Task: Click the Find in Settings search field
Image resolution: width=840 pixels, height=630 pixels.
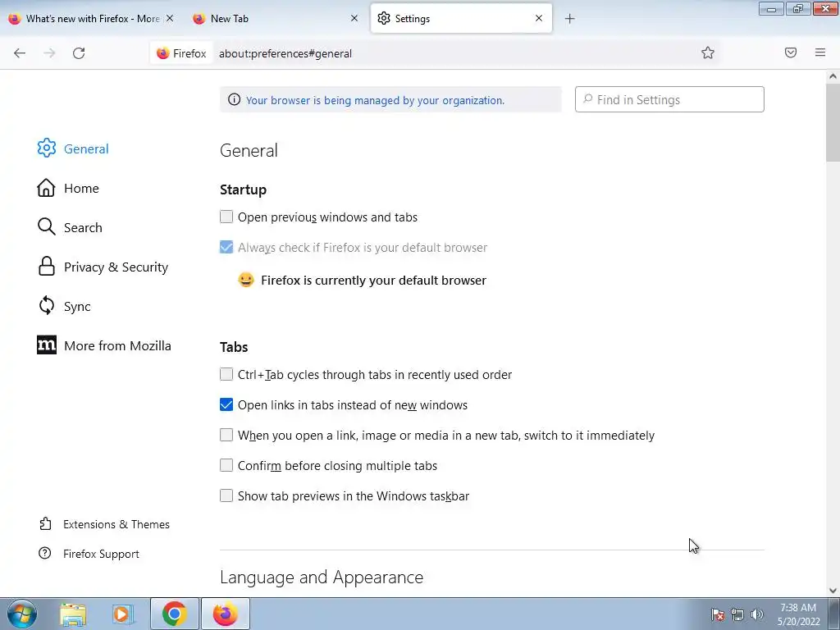Action: click(x=669, y=99)
